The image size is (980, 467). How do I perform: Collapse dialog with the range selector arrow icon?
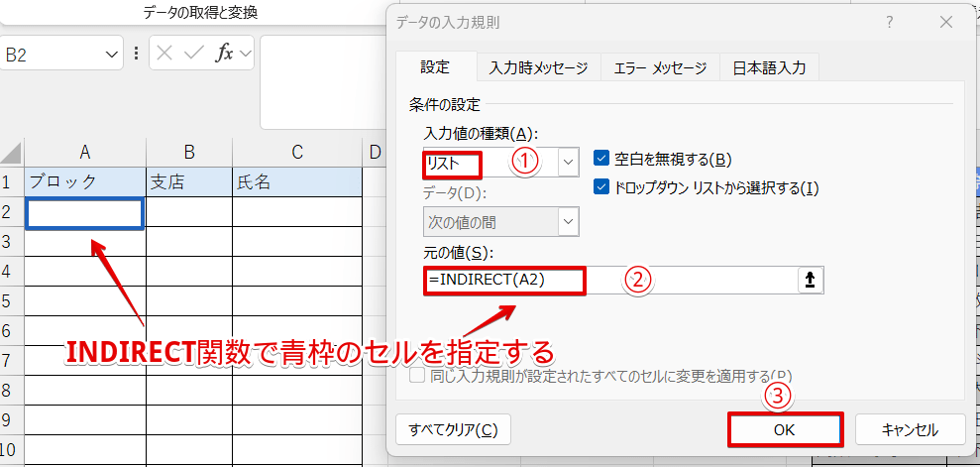tap(811, 281)
